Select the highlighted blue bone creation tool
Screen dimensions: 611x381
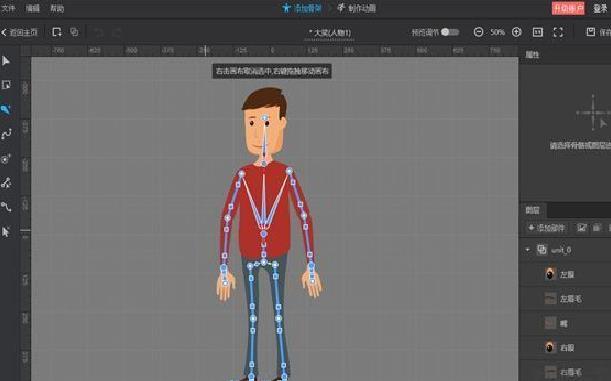coord(6,109)
